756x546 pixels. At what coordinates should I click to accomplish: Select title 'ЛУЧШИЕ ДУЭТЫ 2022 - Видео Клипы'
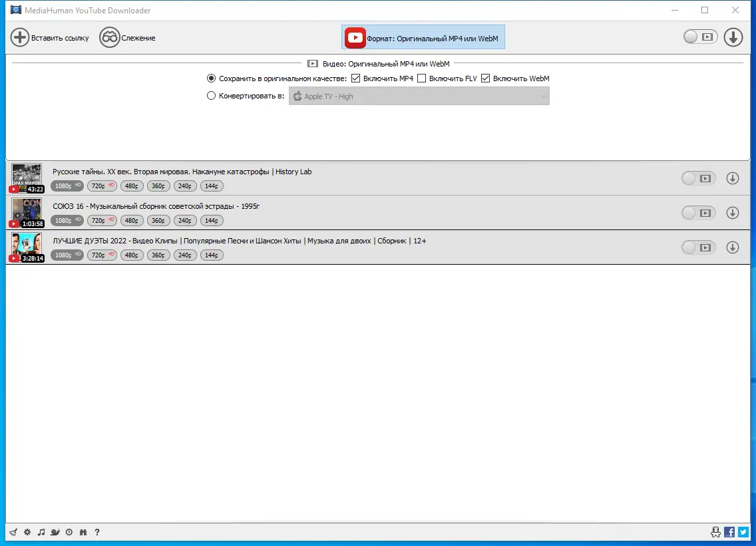(115, 241)
